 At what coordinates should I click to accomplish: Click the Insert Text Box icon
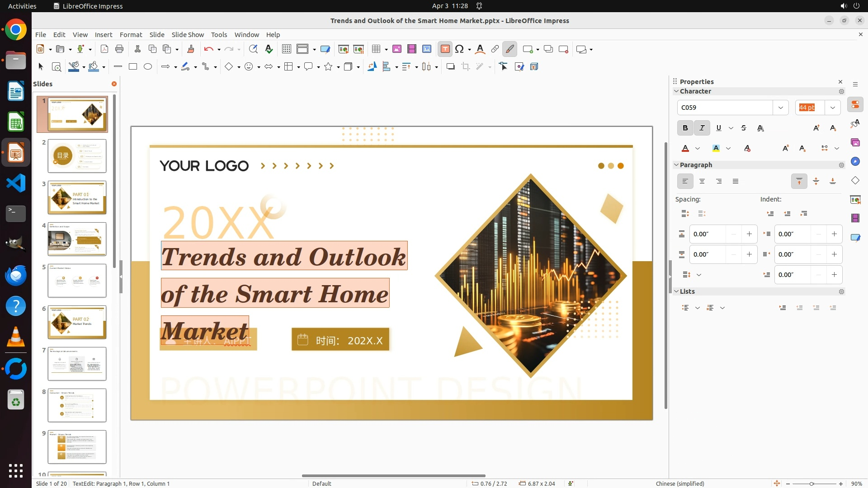[x=445, y=49]
